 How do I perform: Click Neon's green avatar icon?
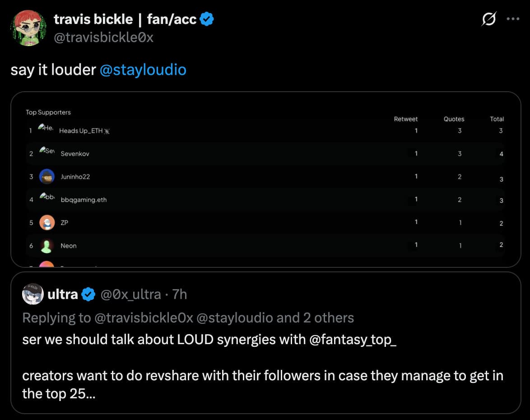46,246
